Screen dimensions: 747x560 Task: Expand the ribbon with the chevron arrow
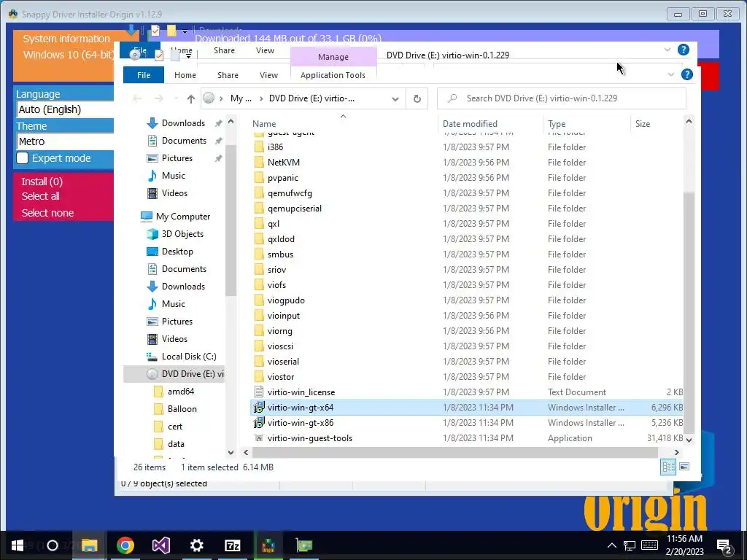pyautogui.click(x=671, y=74)
